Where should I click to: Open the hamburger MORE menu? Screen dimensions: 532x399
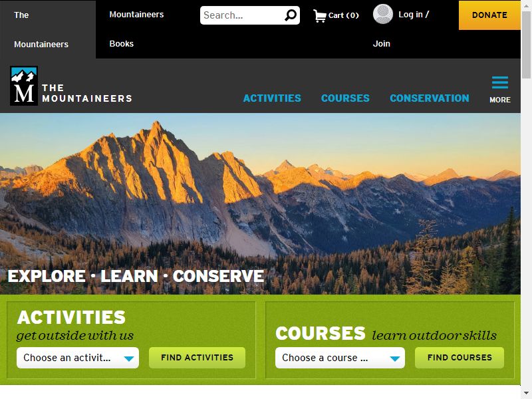pos(500,90)
